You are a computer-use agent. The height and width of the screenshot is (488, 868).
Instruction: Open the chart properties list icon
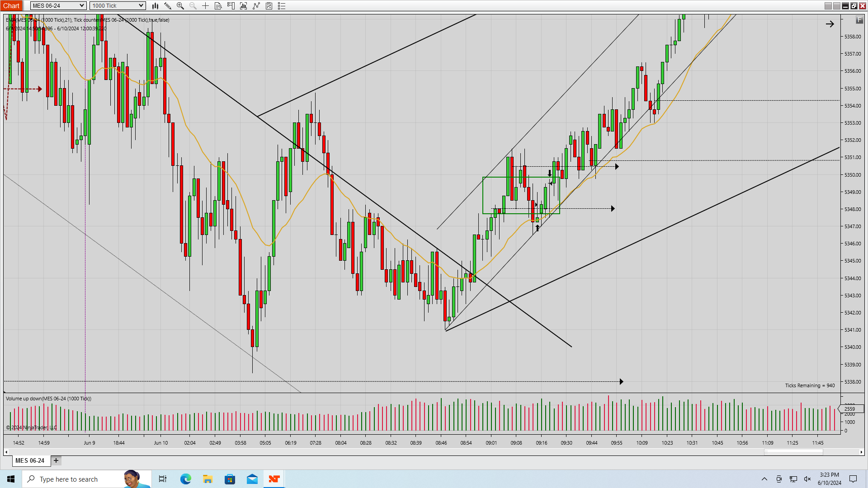(x=282, y=6)
